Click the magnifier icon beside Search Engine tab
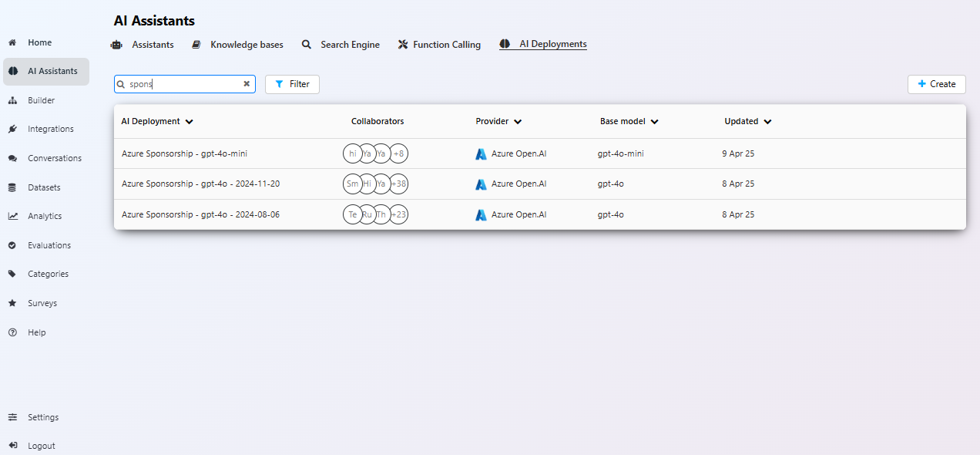 coord(306,45)
